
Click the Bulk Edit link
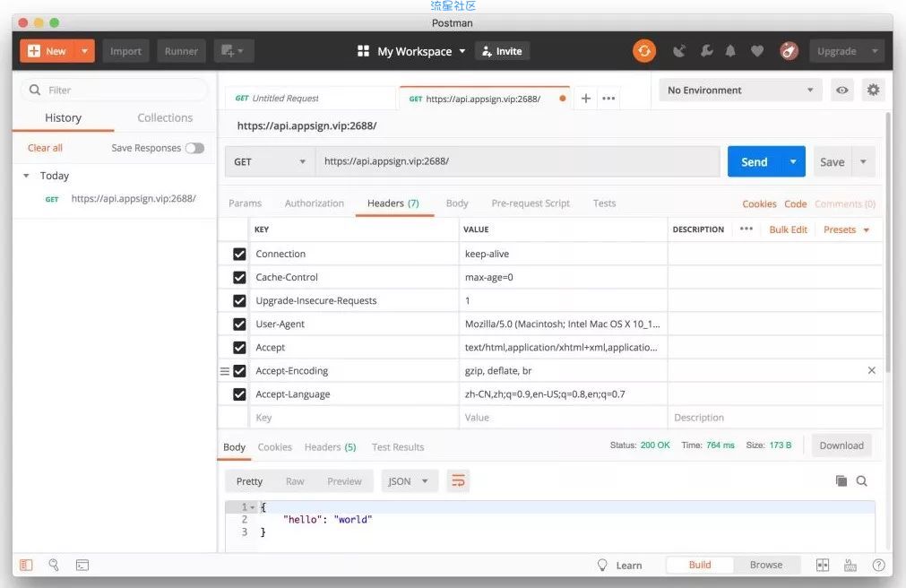pos(788,229)
